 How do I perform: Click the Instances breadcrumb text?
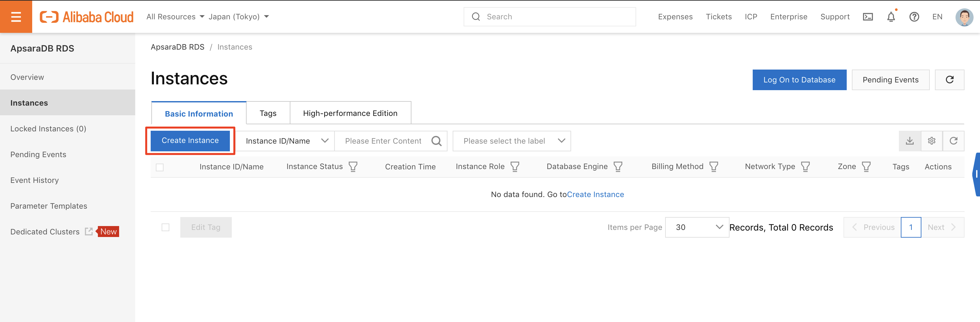(x=234, y=47)
